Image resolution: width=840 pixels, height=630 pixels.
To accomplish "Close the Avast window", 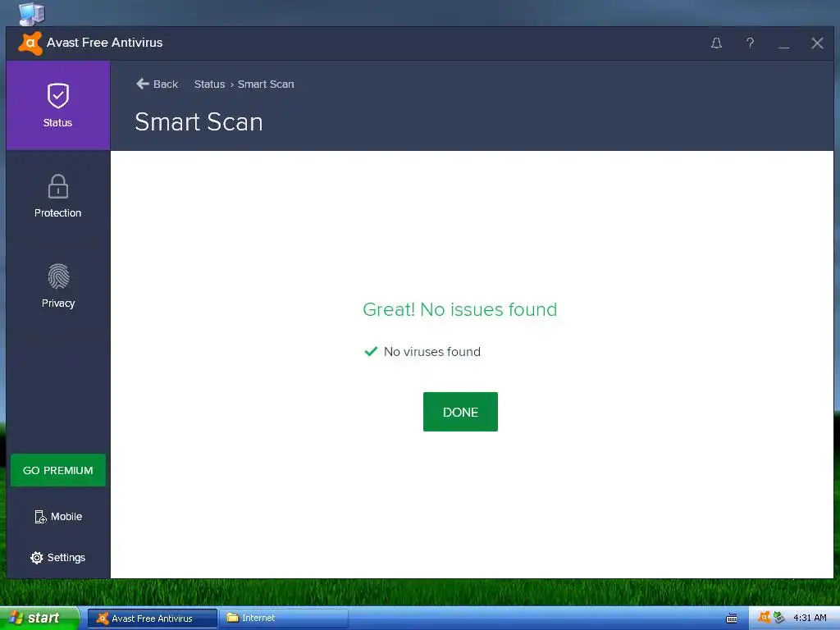I will click(x=817, y=43).
